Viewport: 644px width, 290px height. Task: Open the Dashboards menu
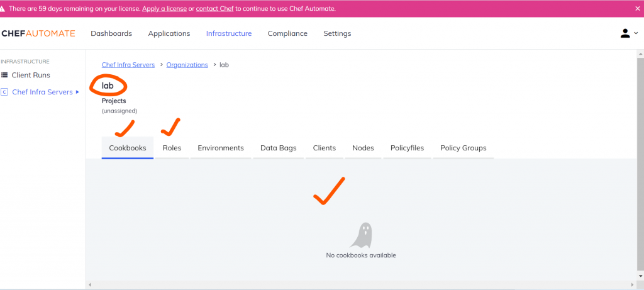tap(111, 33)
